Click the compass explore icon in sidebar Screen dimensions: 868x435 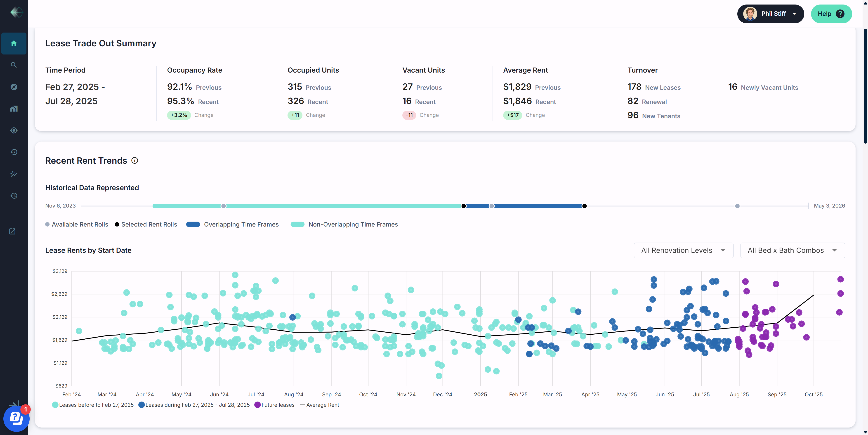(14, 87)
